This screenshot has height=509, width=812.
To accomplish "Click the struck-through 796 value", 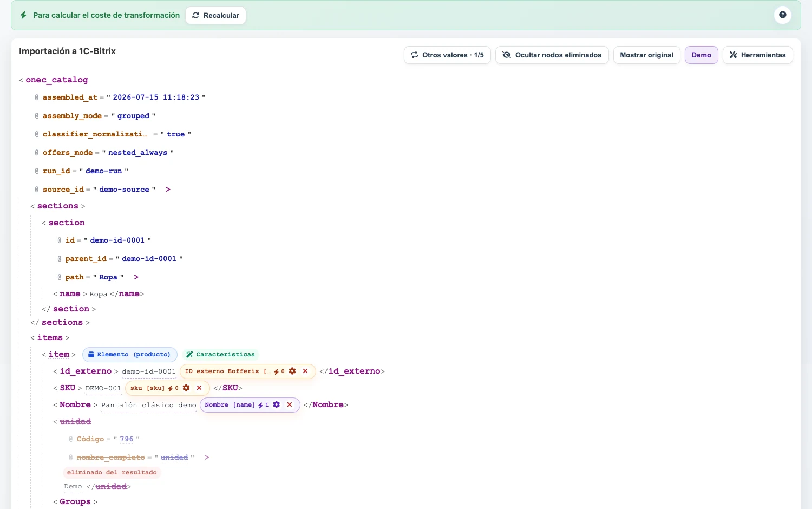I will click(x=127, y=439).
